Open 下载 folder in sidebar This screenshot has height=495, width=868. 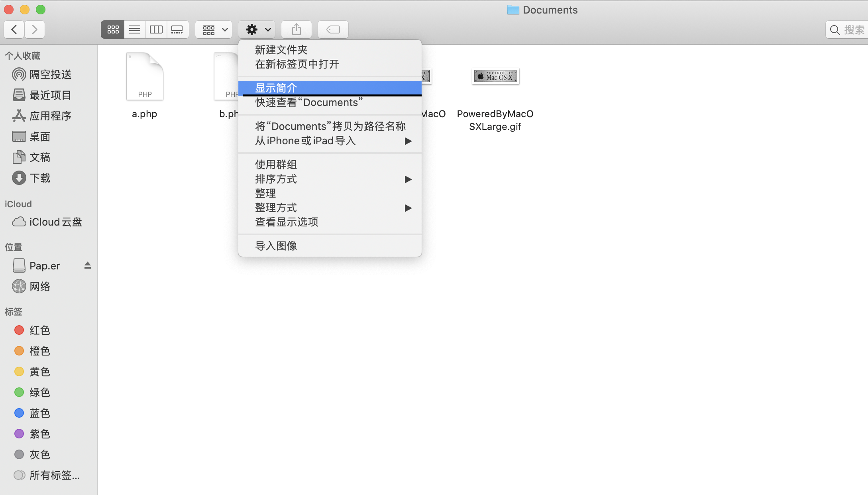pos(40,178)
